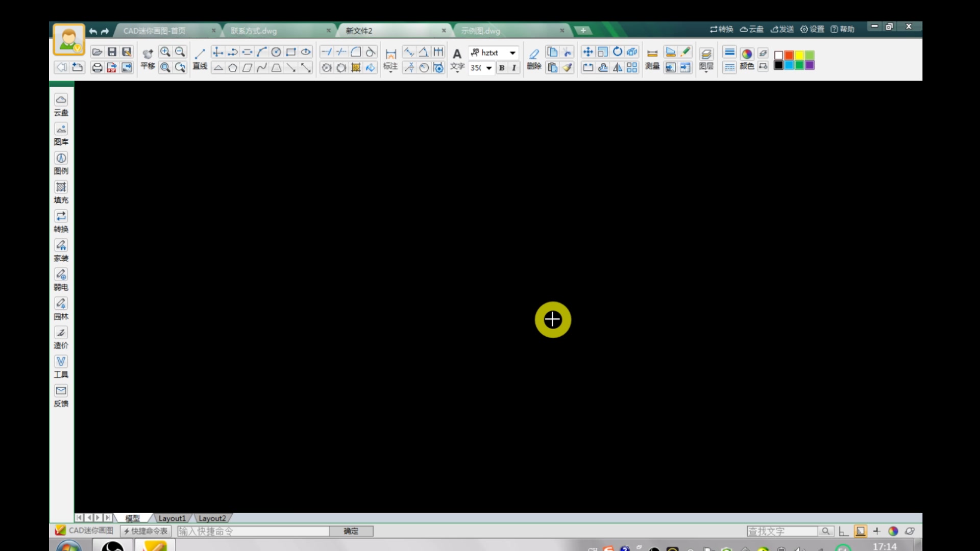980x551 pixels.
Task: Select the Mirror tool icon
Action: point(618,67)
